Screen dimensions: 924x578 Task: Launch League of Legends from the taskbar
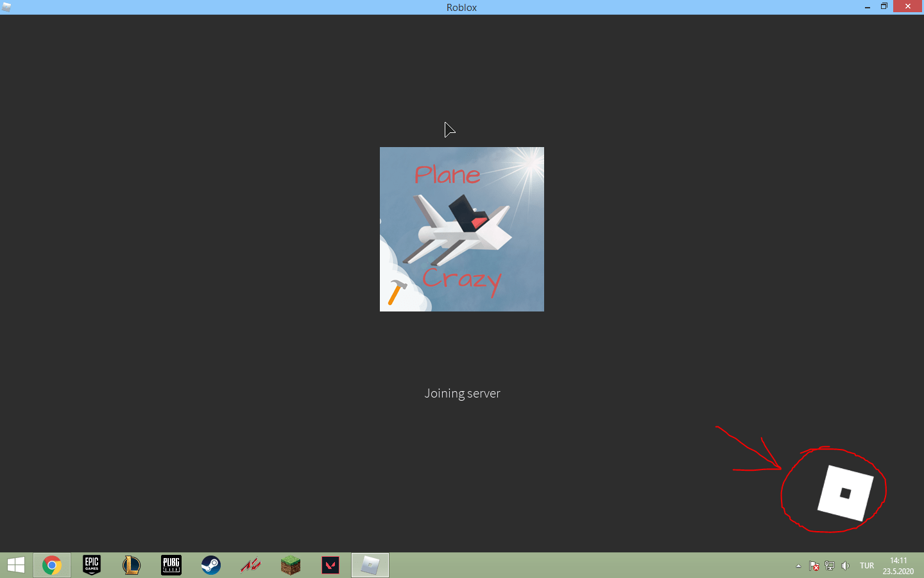pyautogui.click(x=132, y=565)
